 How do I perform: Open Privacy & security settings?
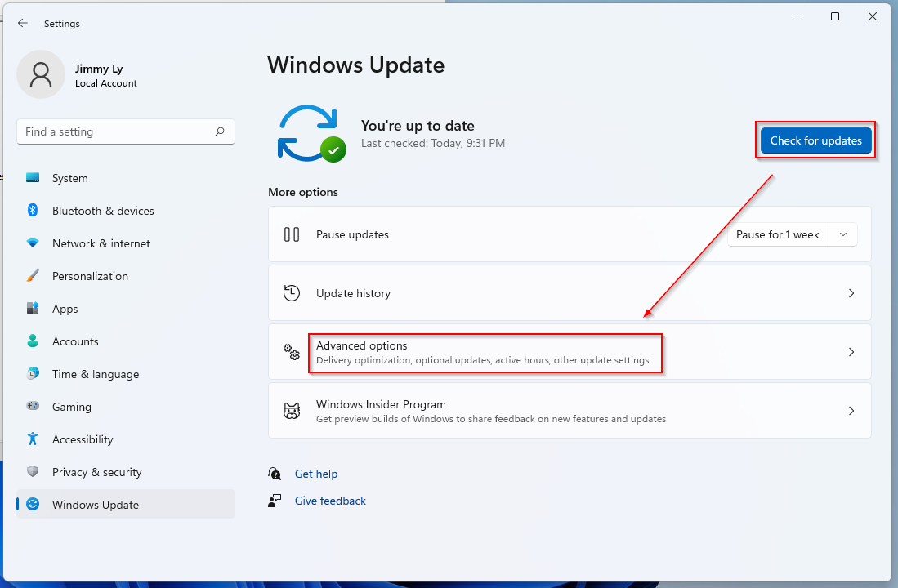click(x=125, y=471)
